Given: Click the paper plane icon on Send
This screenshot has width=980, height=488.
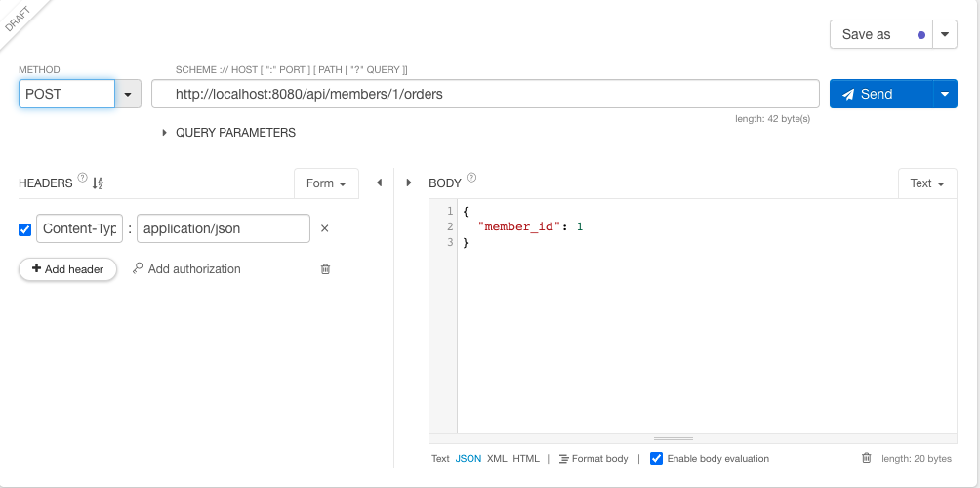Looking at the screenshot, I should click(x=848, y=95).
